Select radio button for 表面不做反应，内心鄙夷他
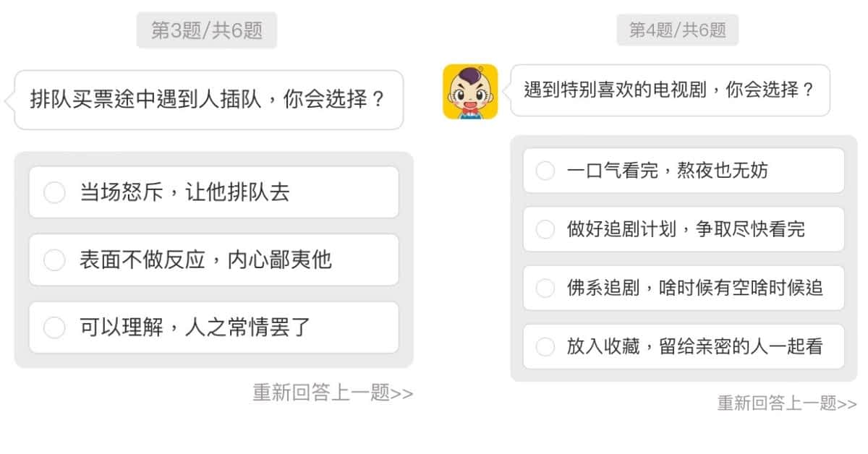This screenshot has width=868, height=454. click(54, 260)
